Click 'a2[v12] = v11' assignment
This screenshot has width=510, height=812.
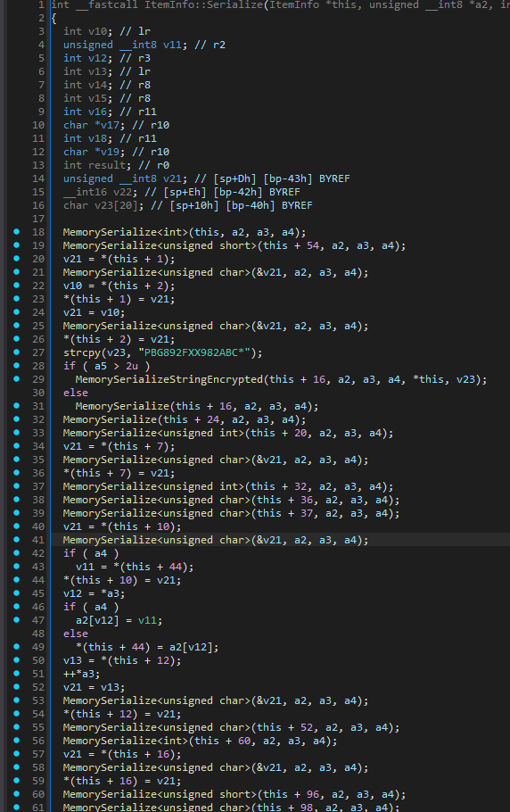tap(119, 620)
